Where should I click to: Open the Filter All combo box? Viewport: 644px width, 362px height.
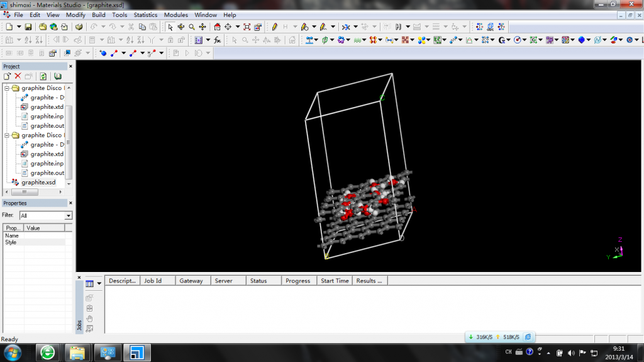coord(46,215)
